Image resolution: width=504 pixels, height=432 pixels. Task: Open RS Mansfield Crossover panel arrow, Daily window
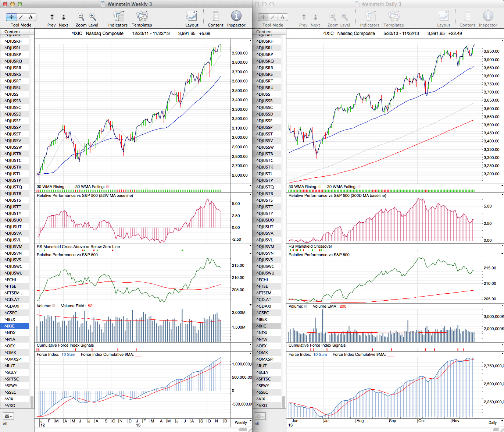502,246
